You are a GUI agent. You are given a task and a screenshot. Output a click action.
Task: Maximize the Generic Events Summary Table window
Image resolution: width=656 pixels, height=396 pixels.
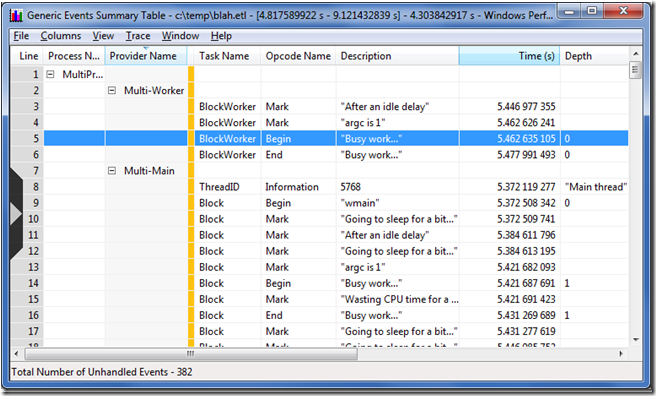(592, 11)
